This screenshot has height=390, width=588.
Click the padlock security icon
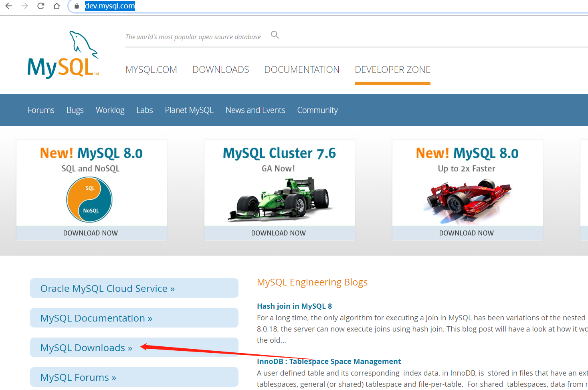point(76,6)
